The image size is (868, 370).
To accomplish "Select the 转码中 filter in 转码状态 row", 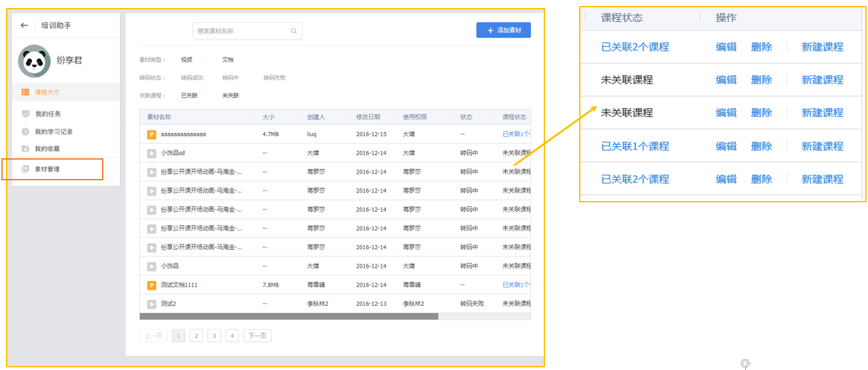I will point(231,77).
